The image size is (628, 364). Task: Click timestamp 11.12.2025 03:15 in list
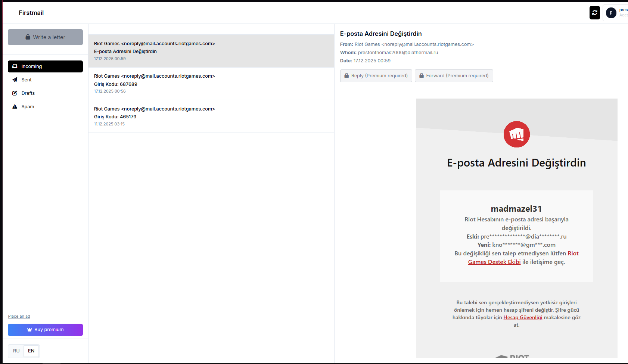pos(109,124)
